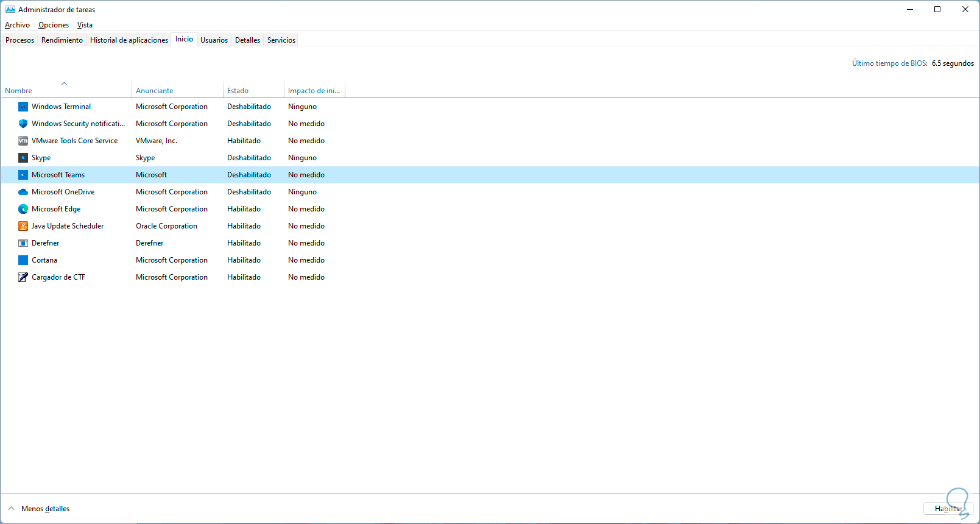The width and height of the screenshot is (980, 524).
Task: Click the Microsoft Teams icon
Action: [x=23, y=175]
